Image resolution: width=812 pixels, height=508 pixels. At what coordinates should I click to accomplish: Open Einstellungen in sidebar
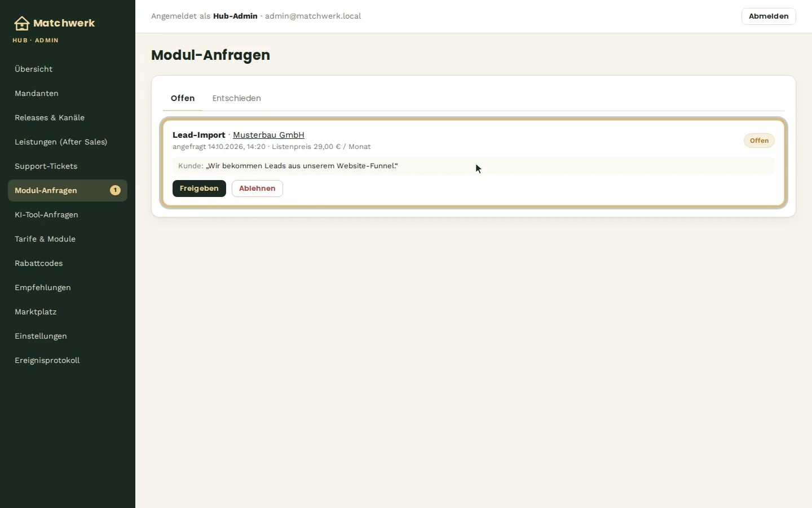(68, 336)
